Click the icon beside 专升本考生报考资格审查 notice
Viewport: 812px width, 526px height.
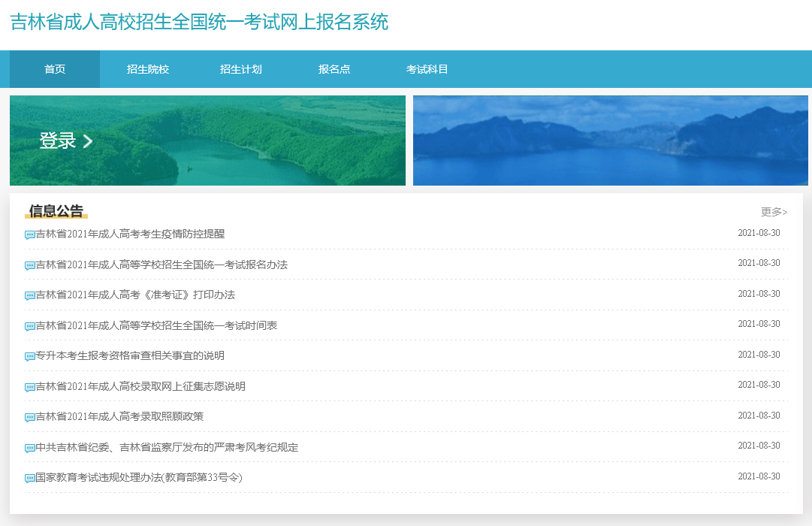[x=29, y=355]
